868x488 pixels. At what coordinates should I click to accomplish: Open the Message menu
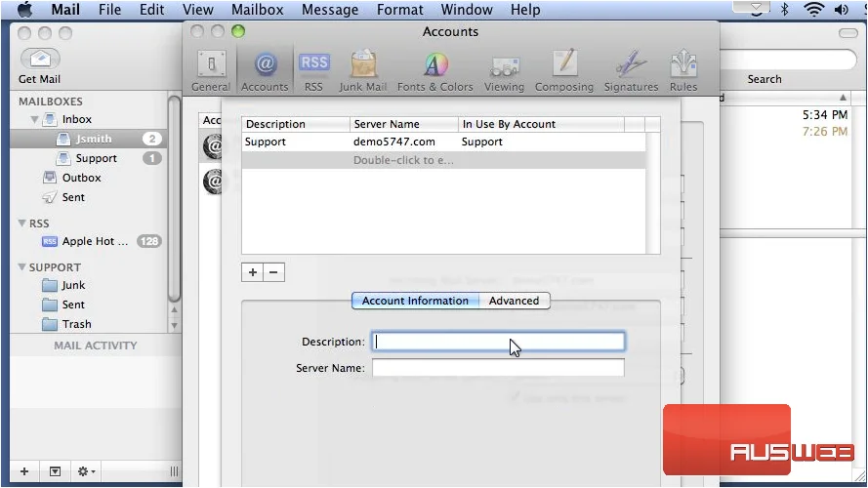point(330,10)
